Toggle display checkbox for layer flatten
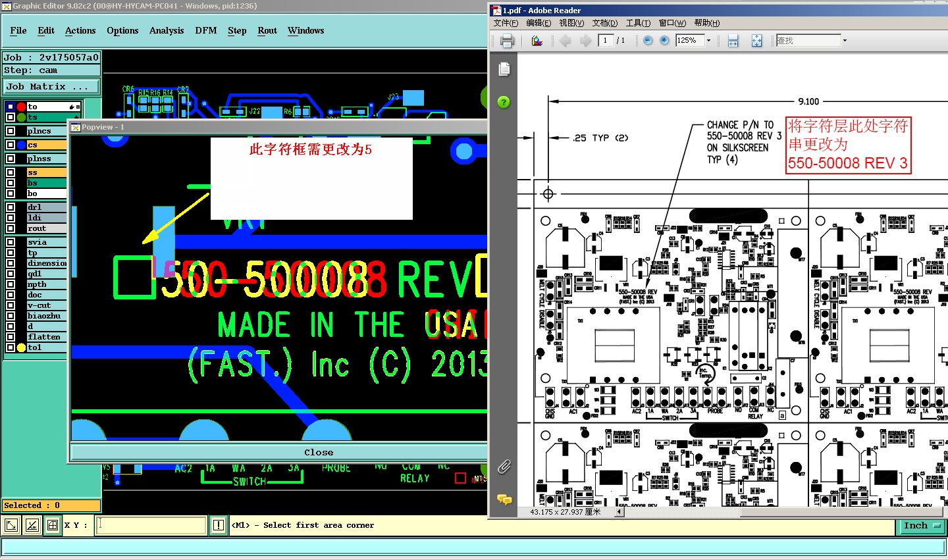This screenshot has width=948, height=560. [x=11, y=337]
